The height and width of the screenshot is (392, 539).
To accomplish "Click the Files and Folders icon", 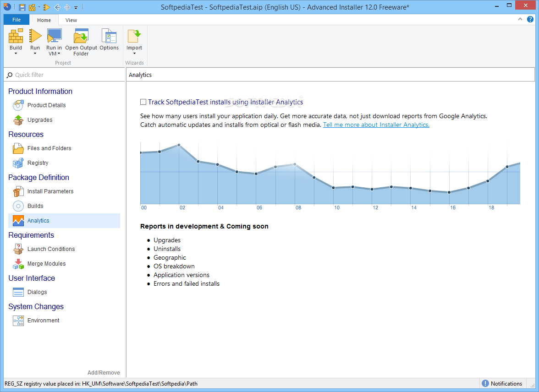I will 18,148.
